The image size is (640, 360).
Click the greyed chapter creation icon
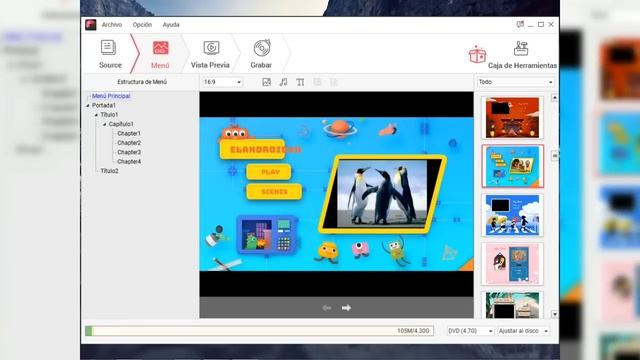tap(334, 82)
